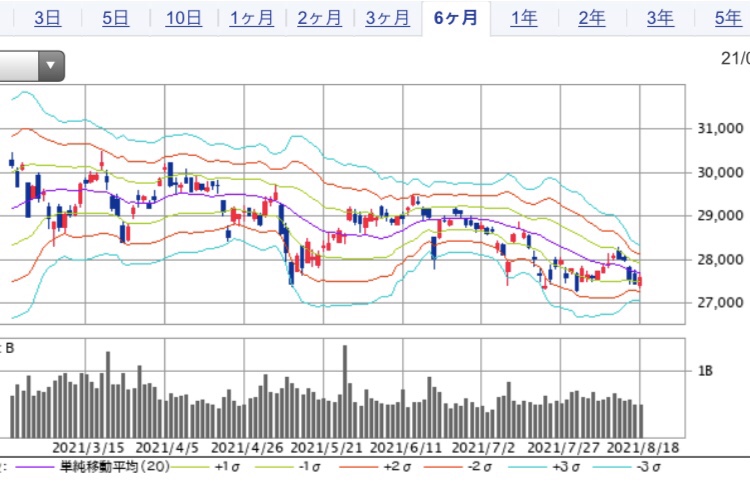Click the 2021/7/27 date label
750x488 pixels.
click(x=563, y=448)
